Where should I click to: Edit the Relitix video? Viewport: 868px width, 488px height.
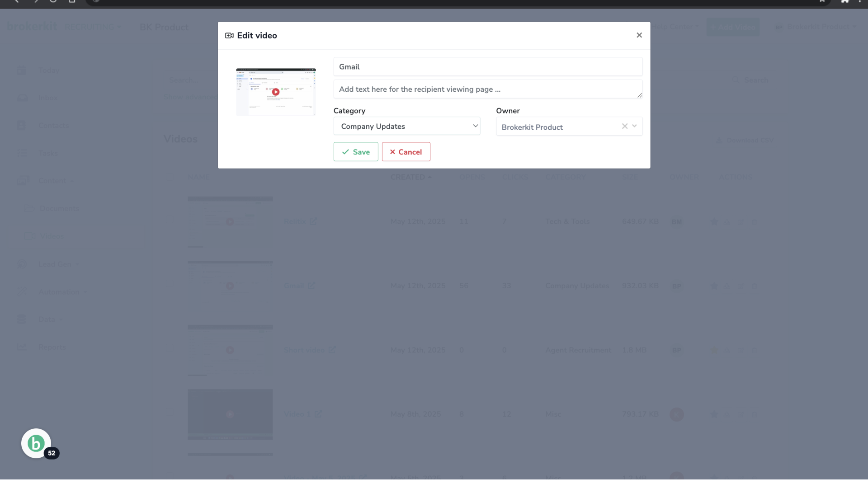741,222
